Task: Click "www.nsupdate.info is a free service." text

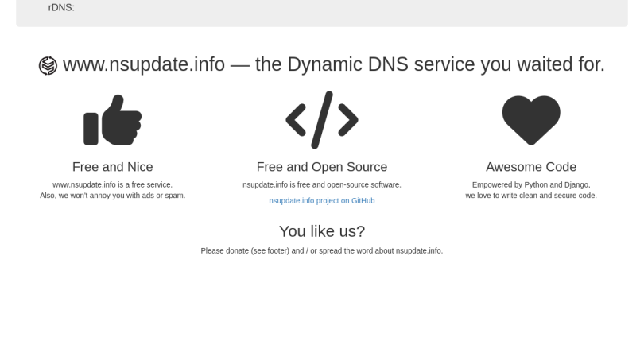Action: click(113, 184)
